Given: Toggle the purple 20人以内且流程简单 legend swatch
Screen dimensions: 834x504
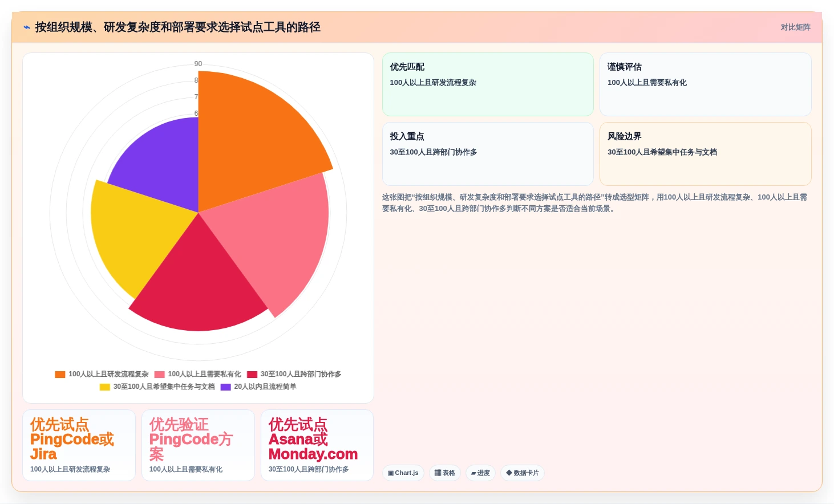Looking at the screenshot, I should click(x=225, y=387).
